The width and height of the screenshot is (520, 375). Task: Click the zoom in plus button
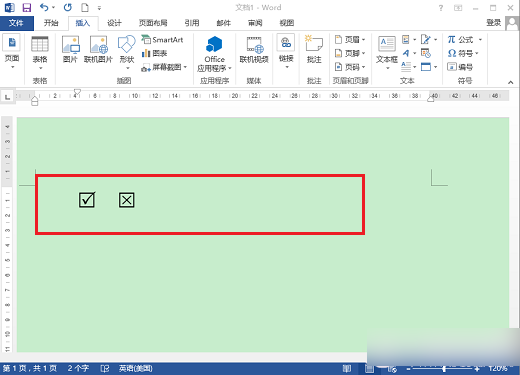click(x=477, y=369)
